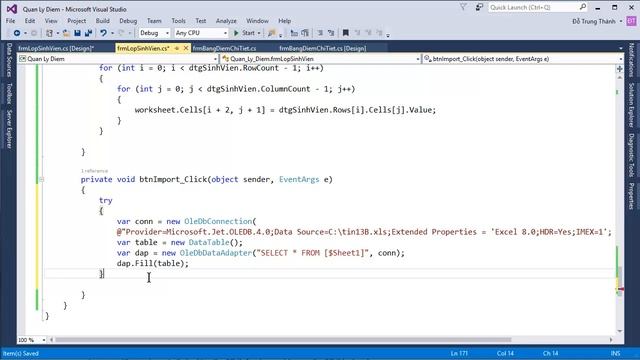This screenshot has height=360, width=640.
Task: Open the Test menu
Action: click(200, 21)
